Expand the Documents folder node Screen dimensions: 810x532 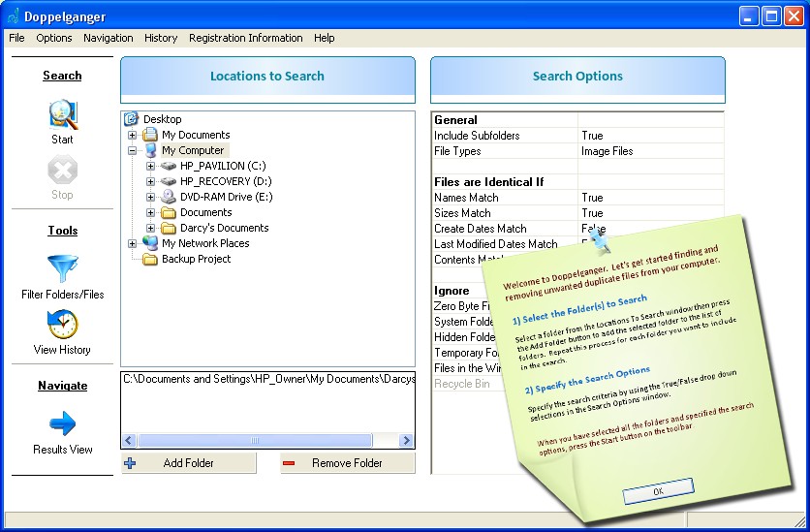(150, 212)
